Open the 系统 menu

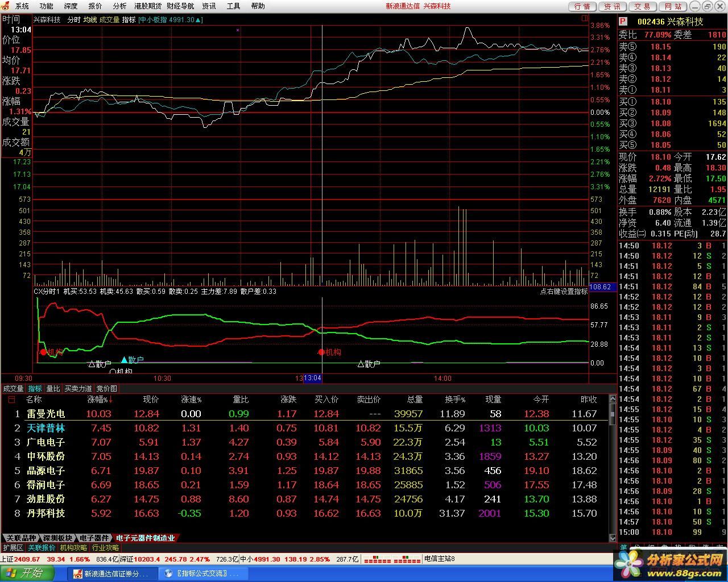point(22,6)
